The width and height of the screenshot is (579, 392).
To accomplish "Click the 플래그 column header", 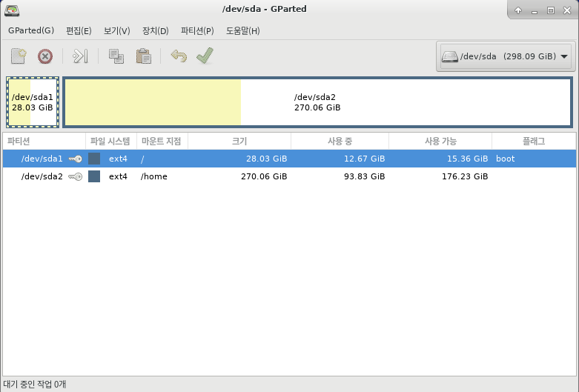I will click(x=534, y=141).
